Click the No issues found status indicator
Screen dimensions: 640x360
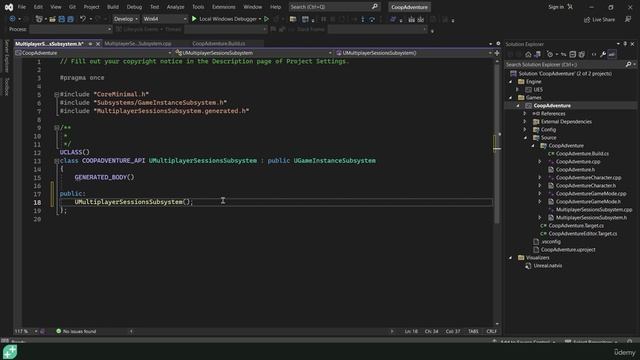tap(76, 331)
